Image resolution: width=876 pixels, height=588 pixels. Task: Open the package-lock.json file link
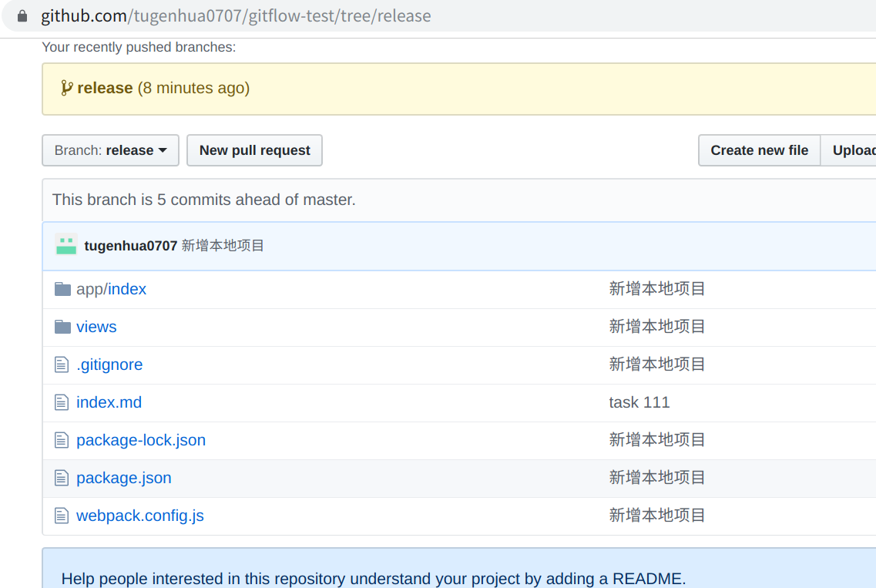coord(141,440)
